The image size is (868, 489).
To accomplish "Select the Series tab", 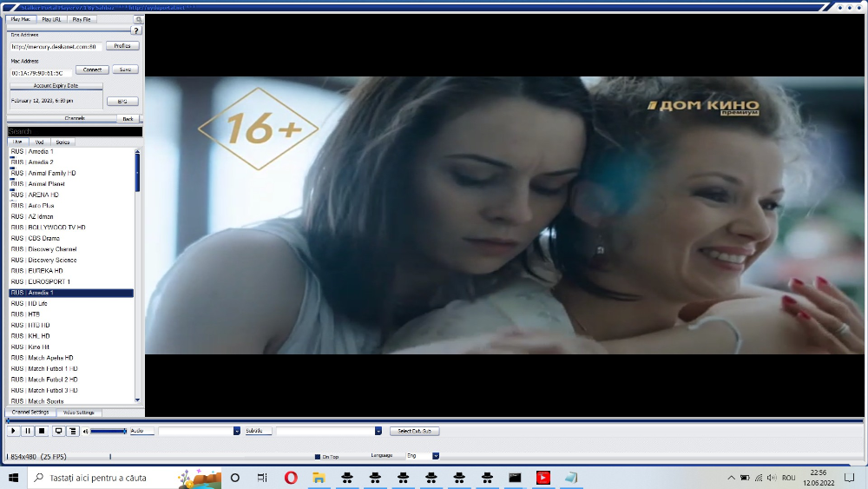I will pos(62,142).
